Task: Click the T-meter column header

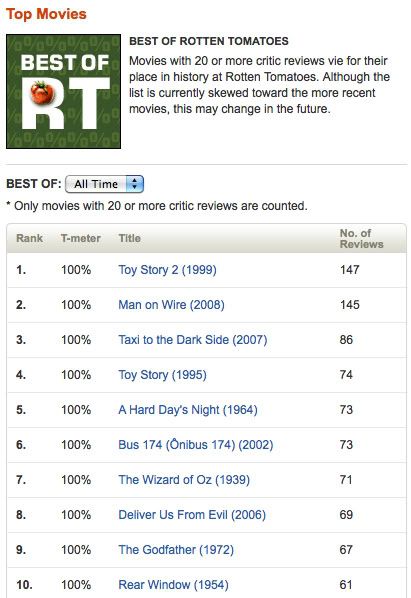Action: coord(81,238)
